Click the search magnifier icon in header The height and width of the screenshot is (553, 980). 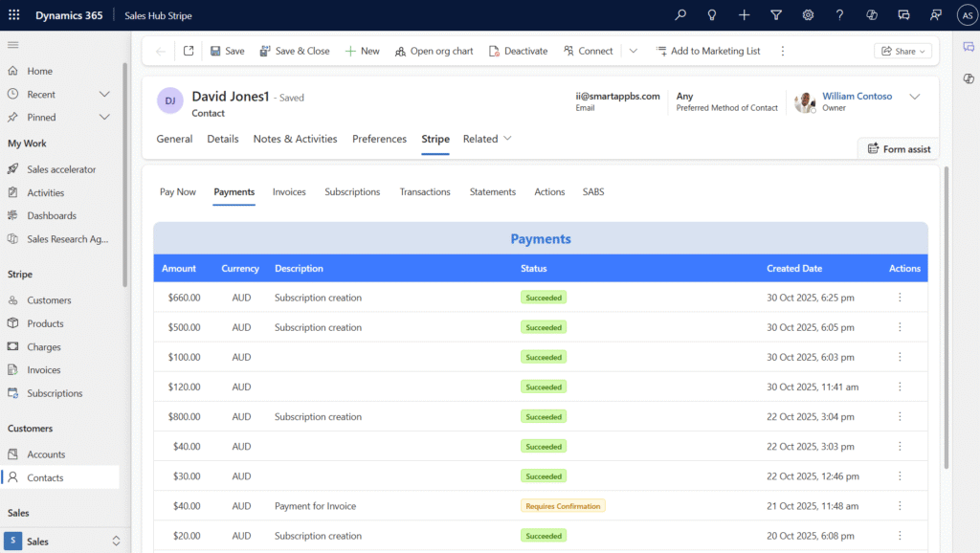[680, 15]
